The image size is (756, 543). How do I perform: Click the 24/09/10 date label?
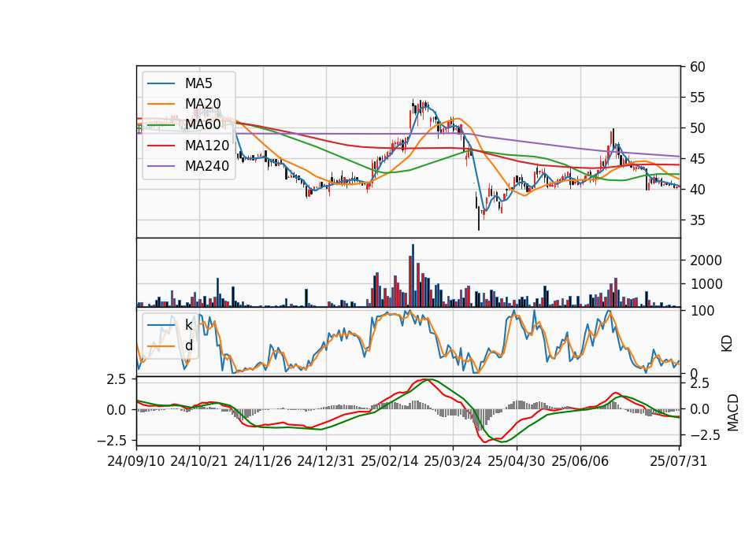point(136,461)
